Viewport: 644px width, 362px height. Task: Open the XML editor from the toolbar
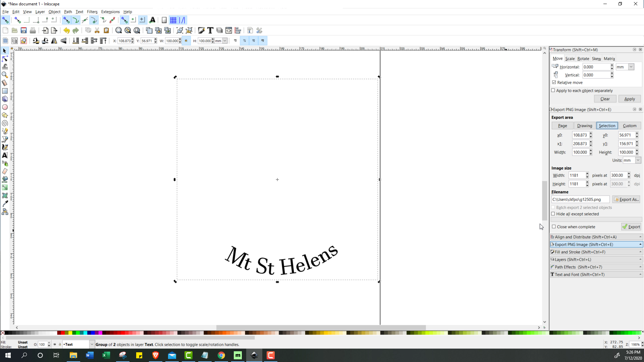(x=229, y=30)
